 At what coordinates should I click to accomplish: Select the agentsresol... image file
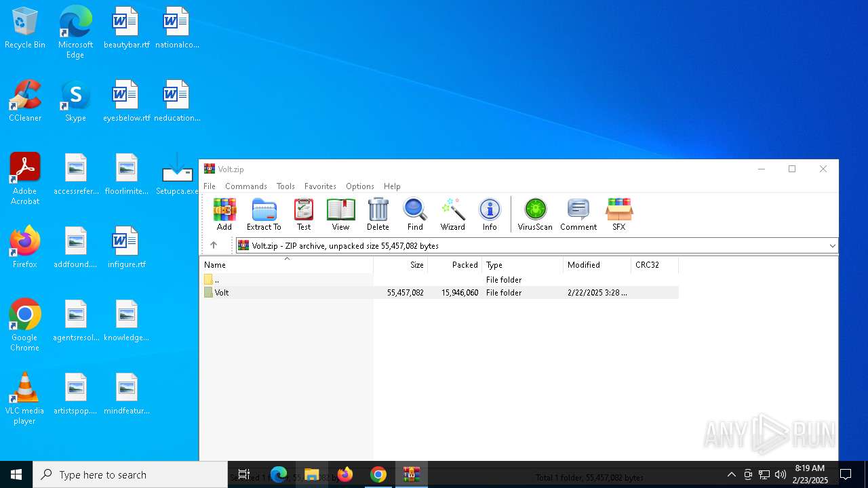(x=76, y=321)
